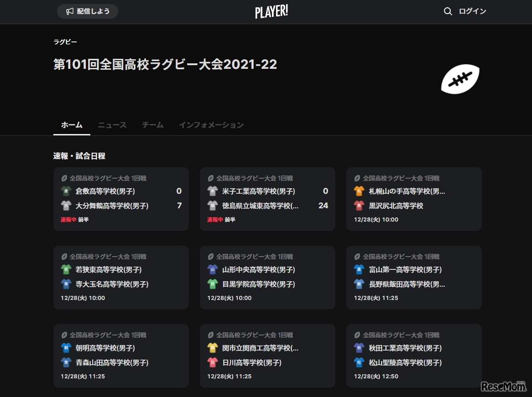Switch to the インフォメーション tab
The image size is (532, 397).
click(x=211, y=125)
